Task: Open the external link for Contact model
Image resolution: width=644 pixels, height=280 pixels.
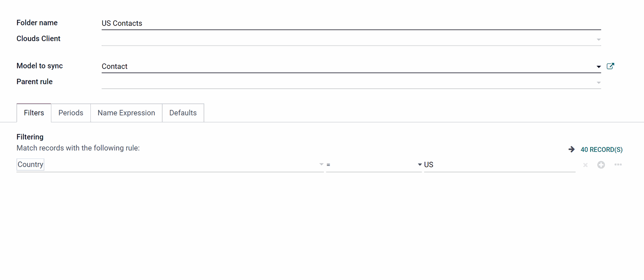Action: point(610,66)
